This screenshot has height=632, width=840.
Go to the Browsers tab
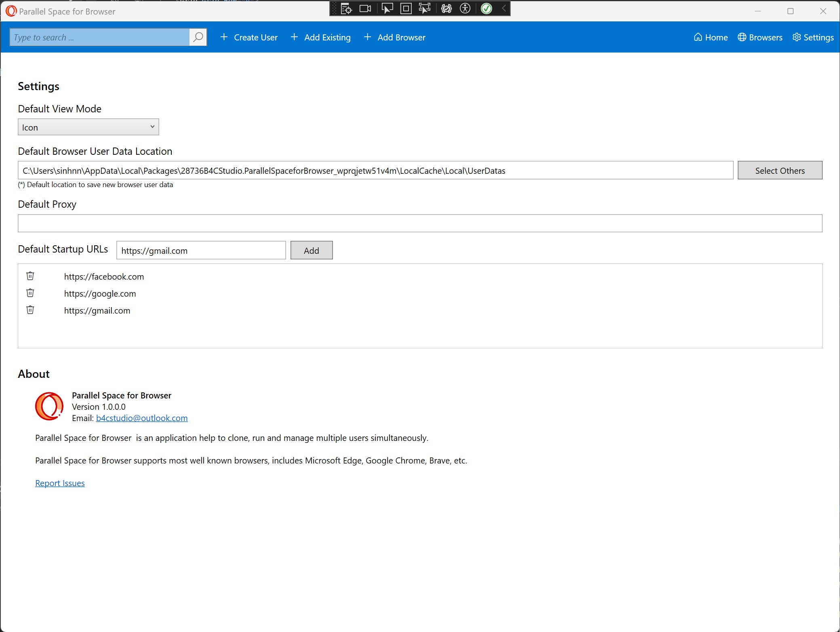(760, 37)
